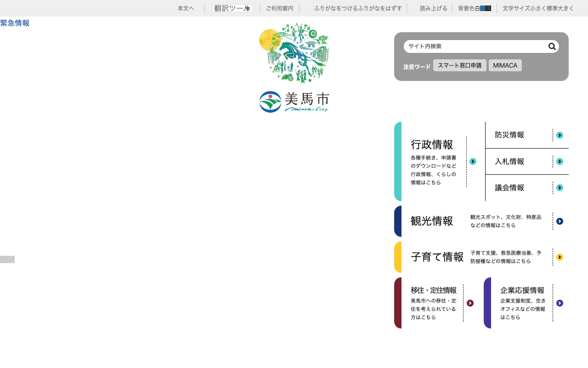Viewport: 588px width, 368px height.
Task: Click the search magnifier icon
Action: pyautogui.click(x=552, y=46)
